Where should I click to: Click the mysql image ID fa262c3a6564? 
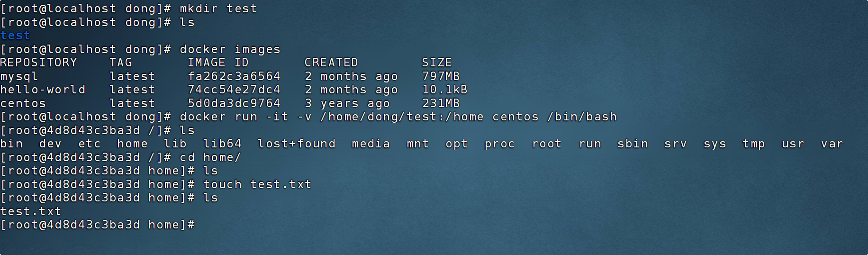(x=234, y=76)
